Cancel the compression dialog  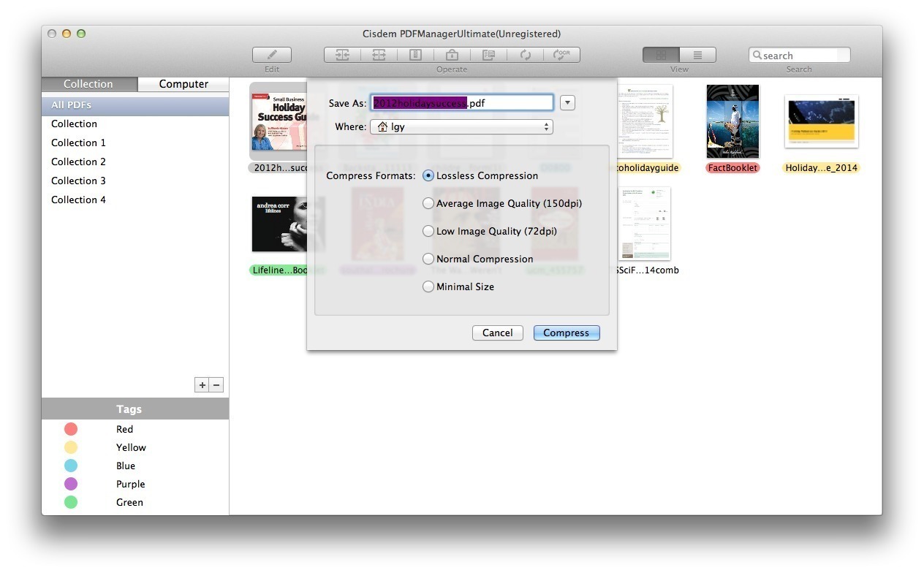[x=498, y=333]
